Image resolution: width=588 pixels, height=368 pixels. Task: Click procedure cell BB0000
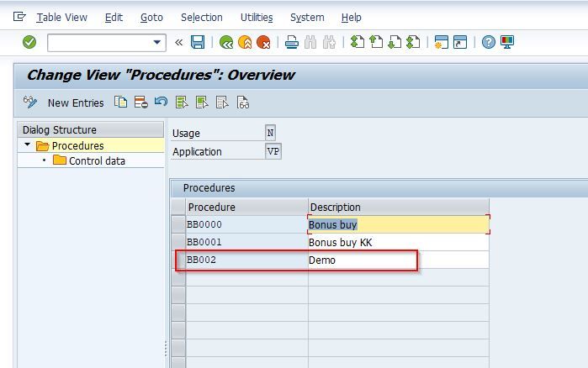click(x=246, y=224)
